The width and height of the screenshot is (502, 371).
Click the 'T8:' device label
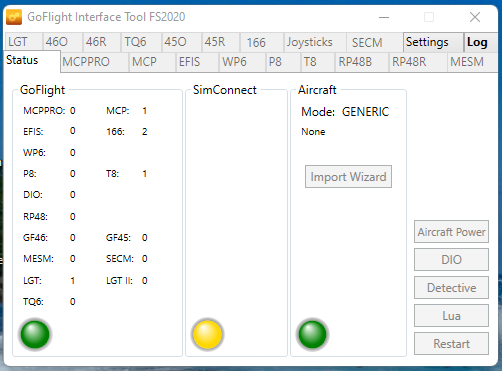click(x=113, y=174)
